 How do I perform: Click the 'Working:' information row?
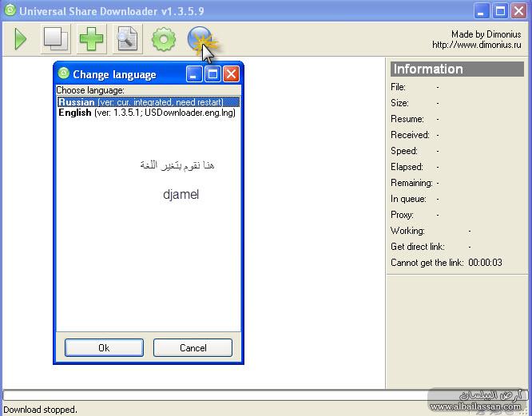tap(431, 231)
